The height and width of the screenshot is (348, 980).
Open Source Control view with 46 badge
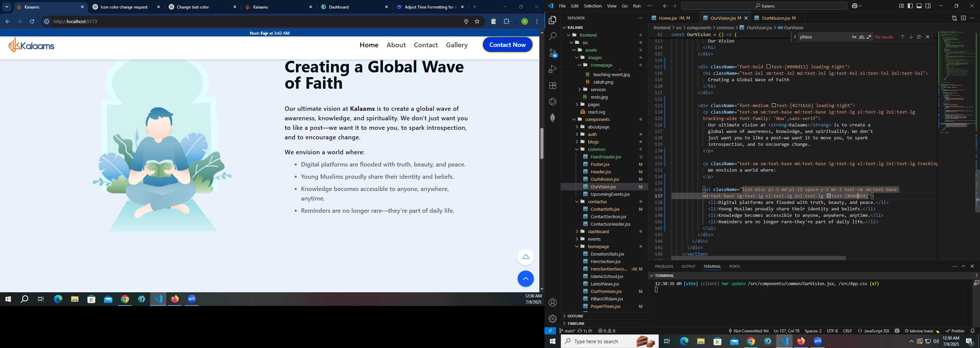tap(552, 53)
